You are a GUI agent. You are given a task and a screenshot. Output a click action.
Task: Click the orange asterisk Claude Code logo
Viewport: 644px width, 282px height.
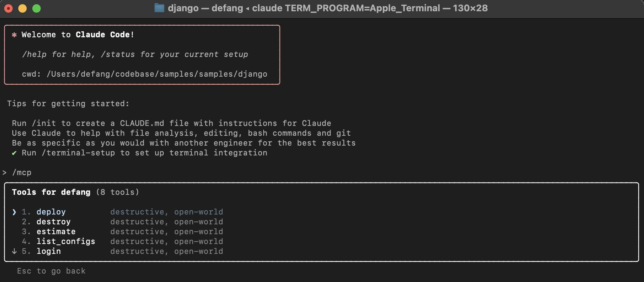tap(14, 35)
